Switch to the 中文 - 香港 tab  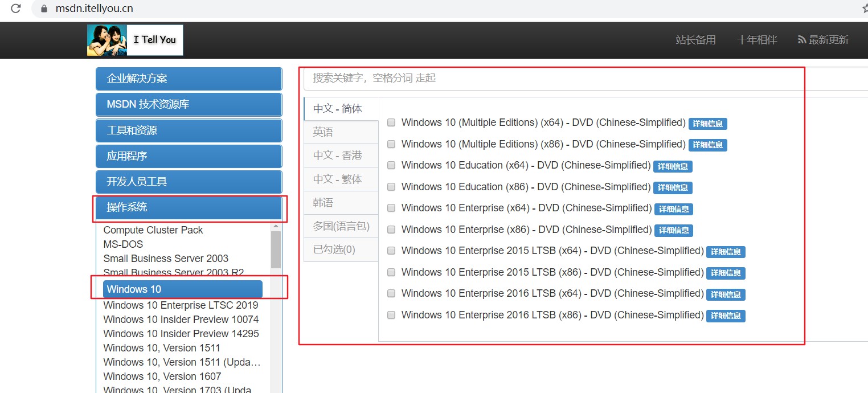pos(341,155)
